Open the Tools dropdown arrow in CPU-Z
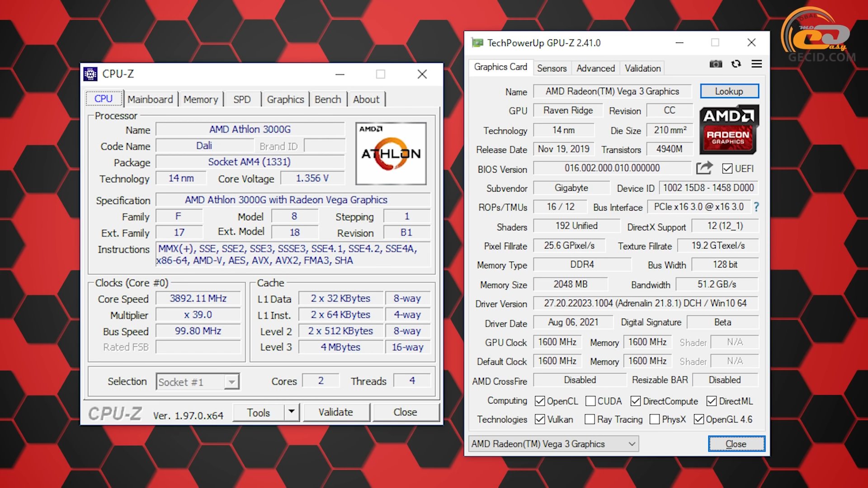868x488 pixels. (x=292, y=412)
